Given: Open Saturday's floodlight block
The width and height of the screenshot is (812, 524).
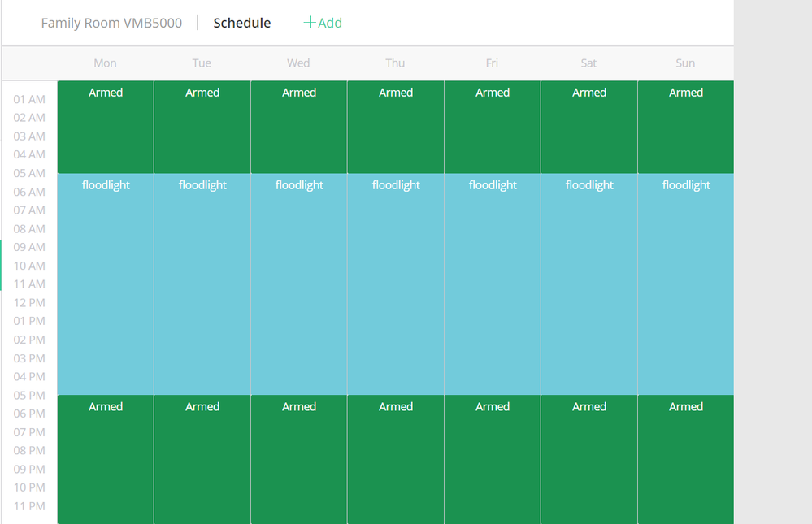Looking at the screenshot, I should point(589,284).
